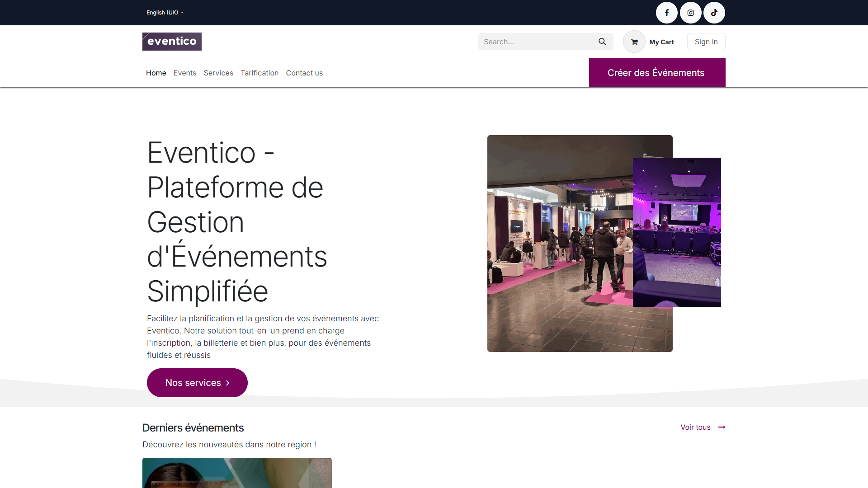Click the search magnifier icon
The image size is (868, 488).
tap(602, 41)
